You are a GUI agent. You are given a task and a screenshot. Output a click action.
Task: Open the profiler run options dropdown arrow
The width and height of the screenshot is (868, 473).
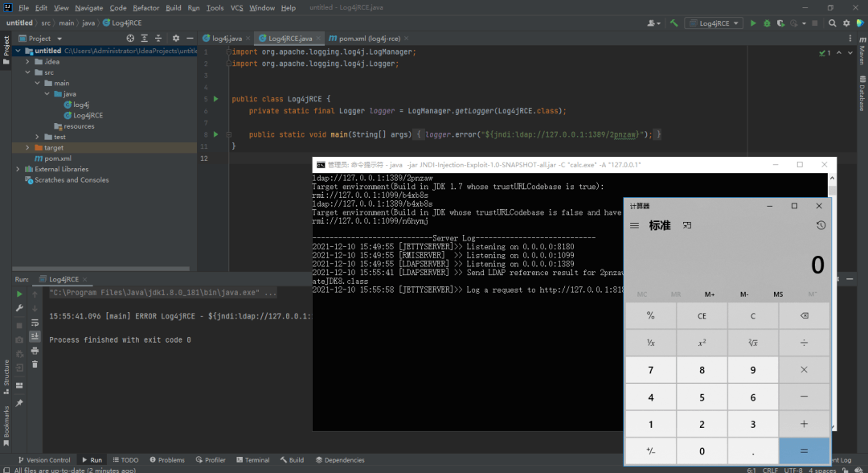click(x=804, y=23)
